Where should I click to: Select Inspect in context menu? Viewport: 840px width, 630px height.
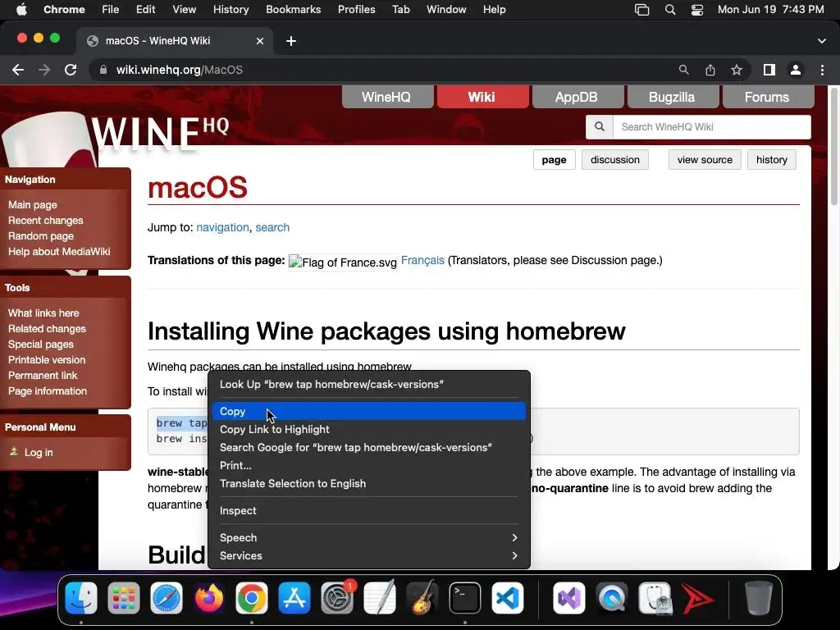(368, 510)
